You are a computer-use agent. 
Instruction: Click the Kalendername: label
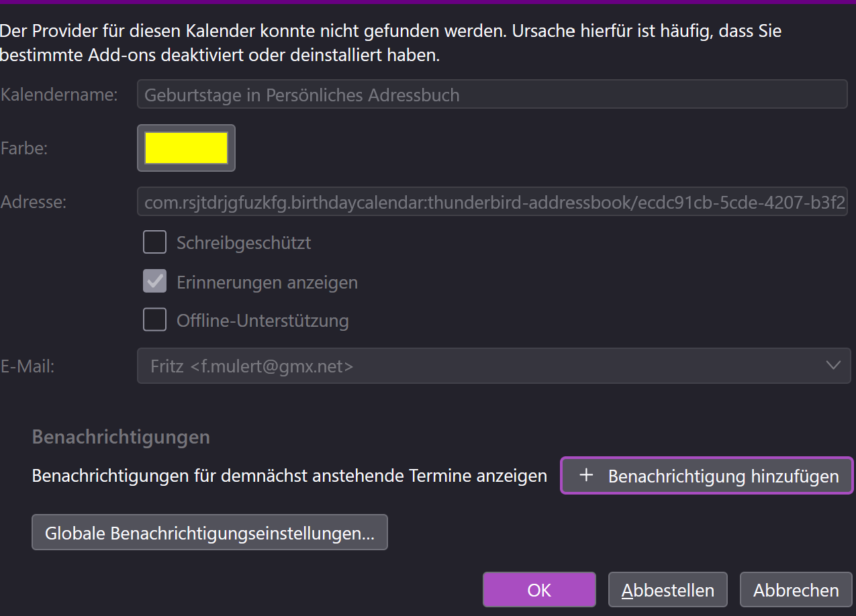tap(59, 95)
